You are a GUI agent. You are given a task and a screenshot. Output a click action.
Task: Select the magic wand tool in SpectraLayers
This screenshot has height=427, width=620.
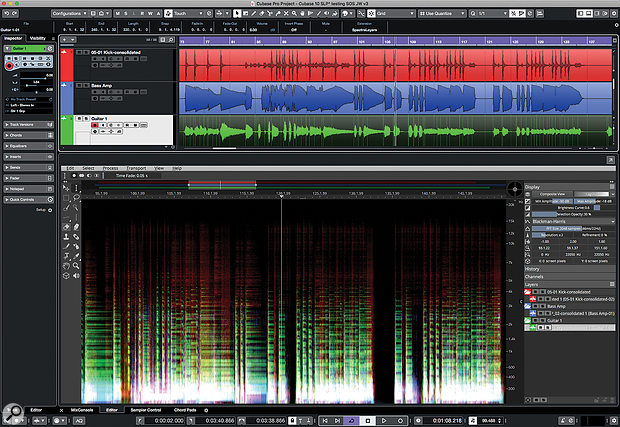pos(76,208)
